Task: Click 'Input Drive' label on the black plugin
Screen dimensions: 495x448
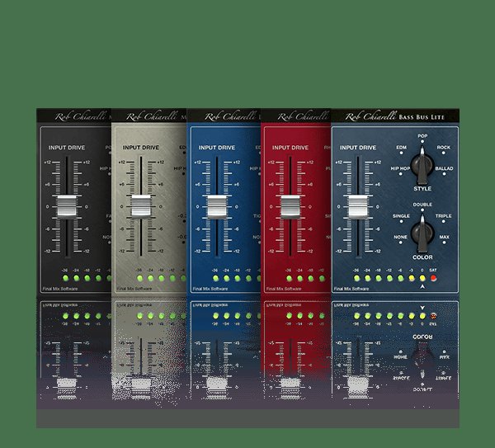Action: pos(67,148)
